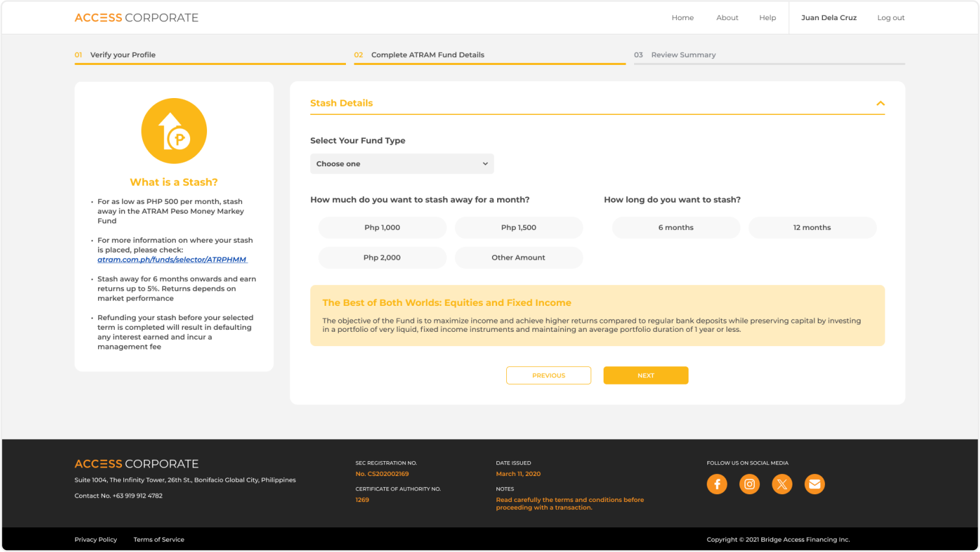This screenshot has height=552, width=980.
Task: Click the terms and conditions notes link
Action: click(x=570, y=504)
